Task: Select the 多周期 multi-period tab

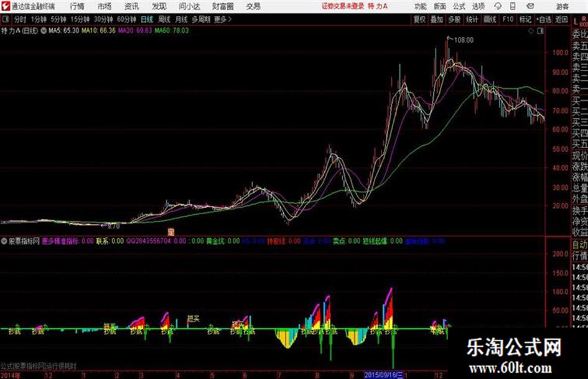Action: [x=201, y=19]
